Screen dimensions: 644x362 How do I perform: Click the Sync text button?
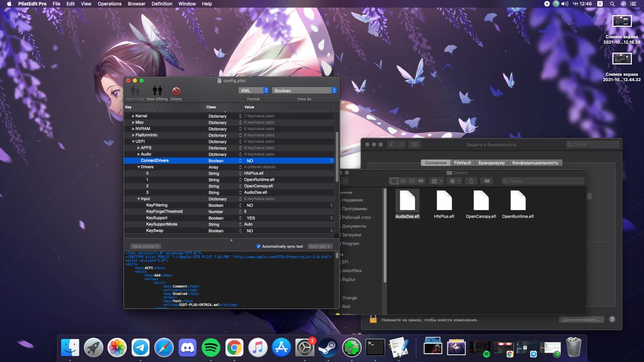[320, 246]
